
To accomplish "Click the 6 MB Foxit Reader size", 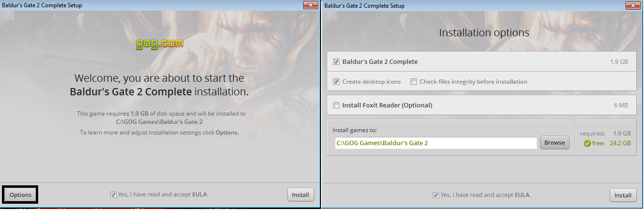I will pyautogui.click(x=621, y=105).
